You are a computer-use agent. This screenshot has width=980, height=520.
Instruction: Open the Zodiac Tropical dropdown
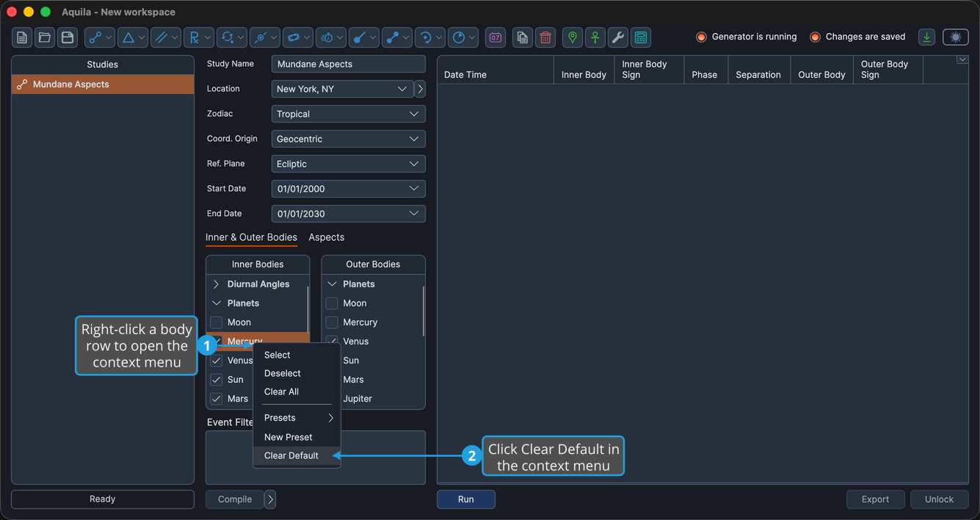(x=349, y=114)
